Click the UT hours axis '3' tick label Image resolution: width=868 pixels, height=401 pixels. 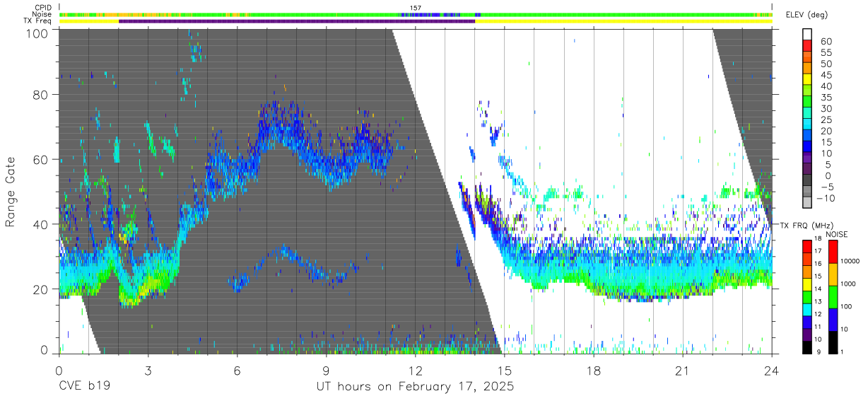[148, 371]
